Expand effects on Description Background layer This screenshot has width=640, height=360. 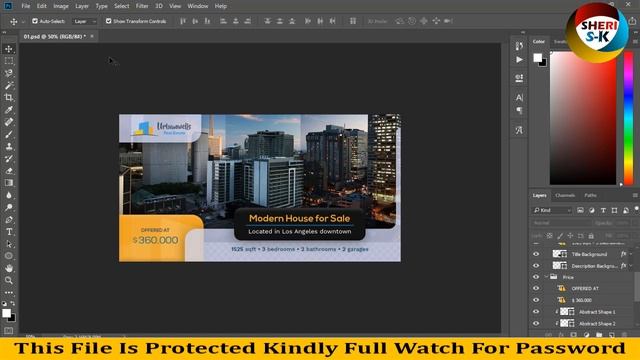tap(631, 266)
